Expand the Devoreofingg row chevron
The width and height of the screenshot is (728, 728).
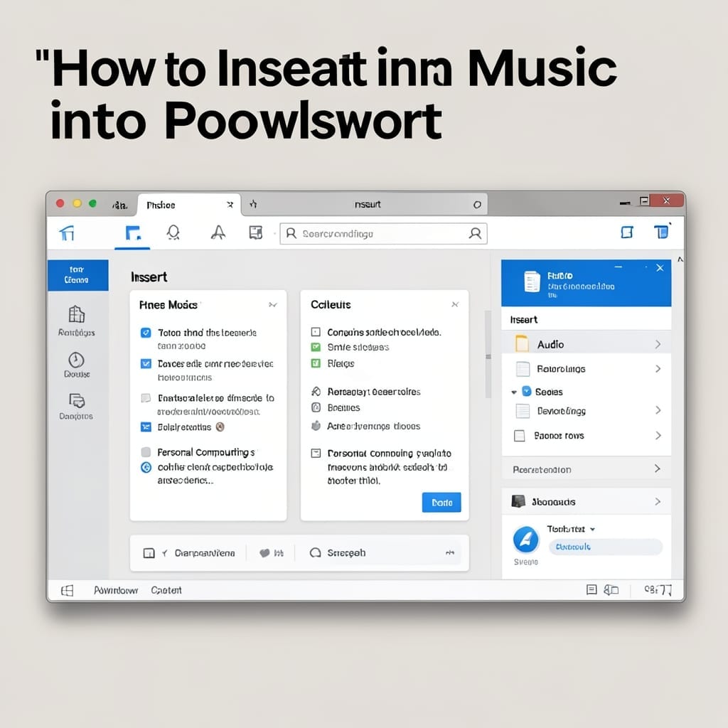click(x=658, y=410)
